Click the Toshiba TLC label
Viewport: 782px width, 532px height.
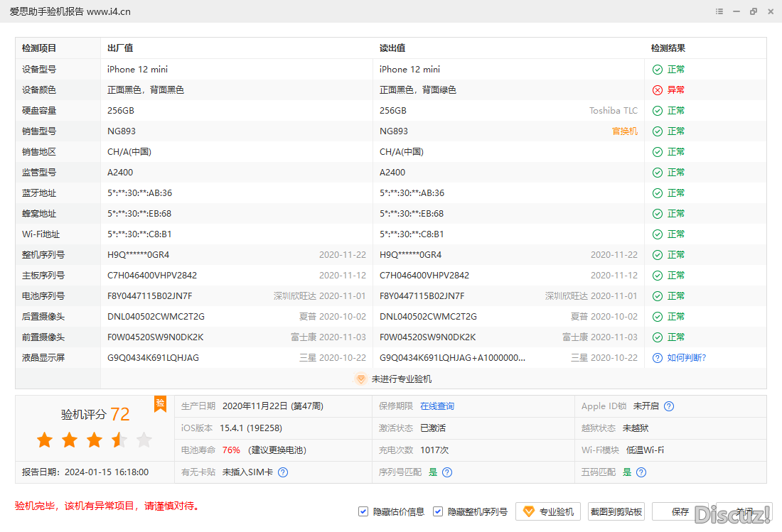pos(614,111)
